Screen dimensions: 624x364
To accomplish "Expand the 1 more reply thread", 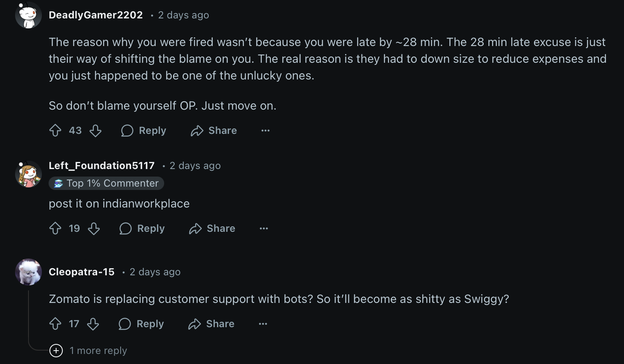I will pyautogui.click(x=88, y=351).
